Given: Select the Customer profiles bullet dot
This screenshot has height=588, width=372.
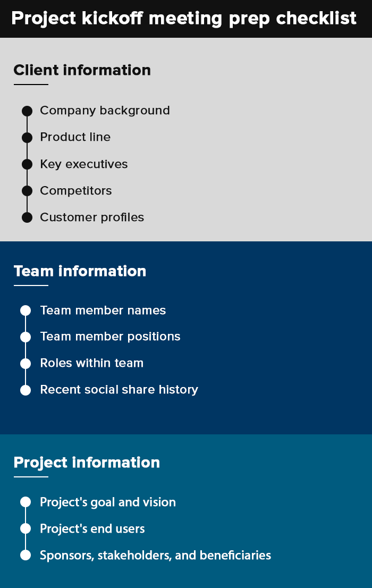Looking at the screenshot, I should 27,217.
